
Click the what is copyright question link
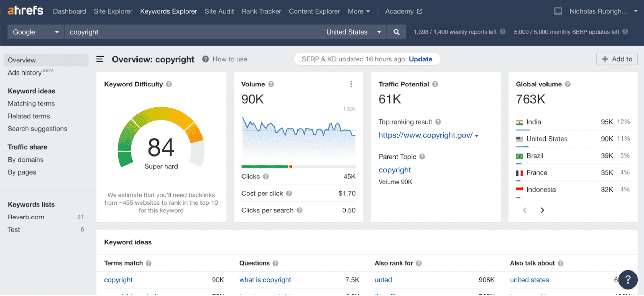265,280
